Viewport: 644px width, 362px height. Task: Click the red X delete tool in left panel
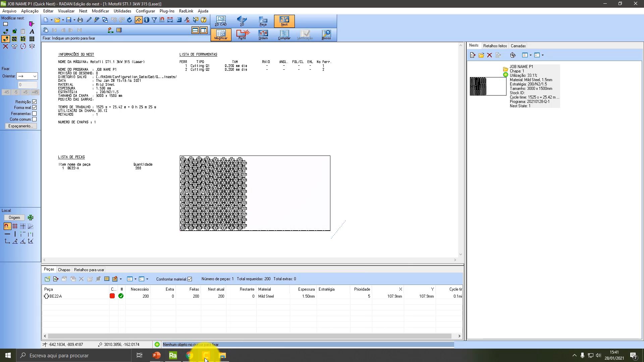point(5,46)
